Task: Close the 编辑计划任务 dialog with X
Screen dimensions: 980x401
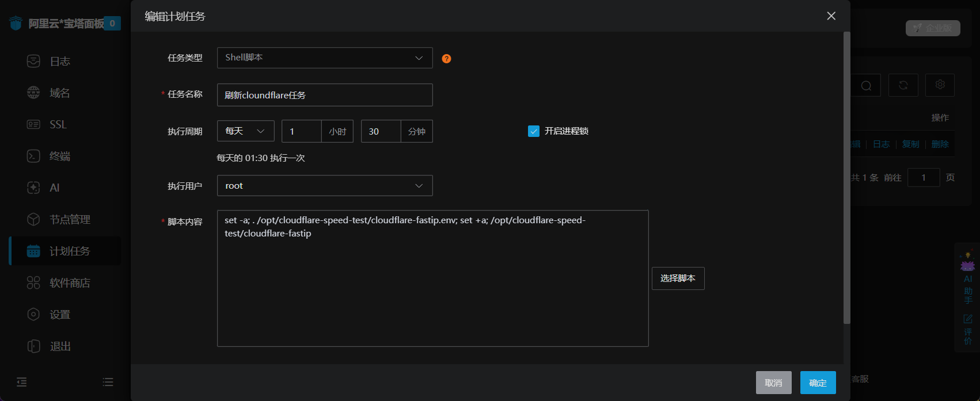Action: pyautogui.click(x=831, y=16)
